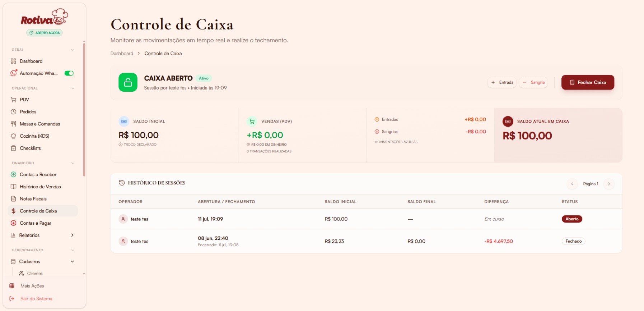Open Mesas e Comandas menu item
The image size is (644, 311).
click(x=43, y=124)
